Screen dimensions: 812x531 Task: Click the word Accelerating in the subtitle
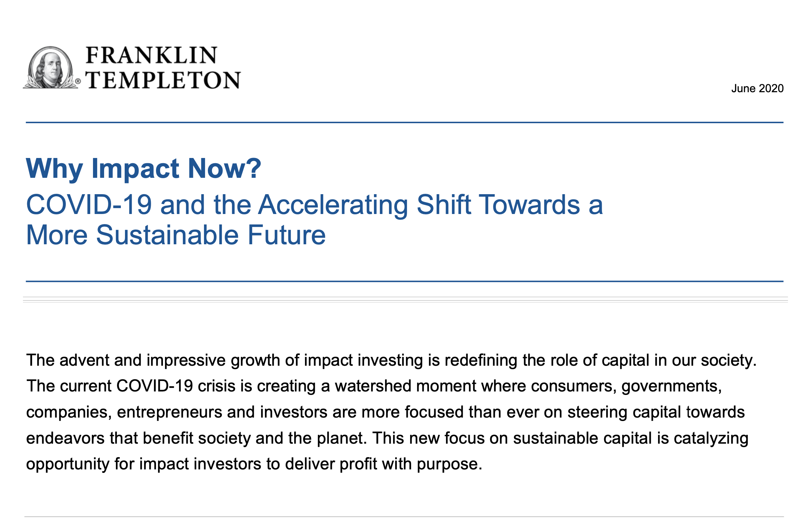tap(333, 205)
